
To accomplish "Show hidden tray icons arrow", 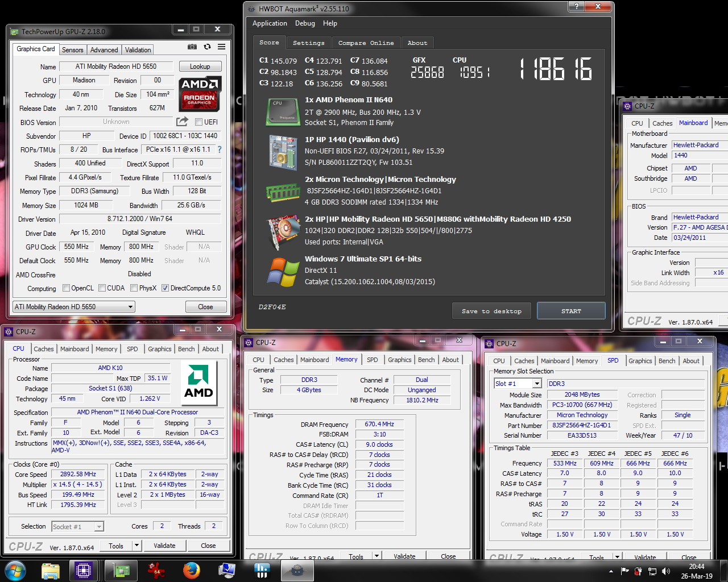I will [x=611, y=571].
